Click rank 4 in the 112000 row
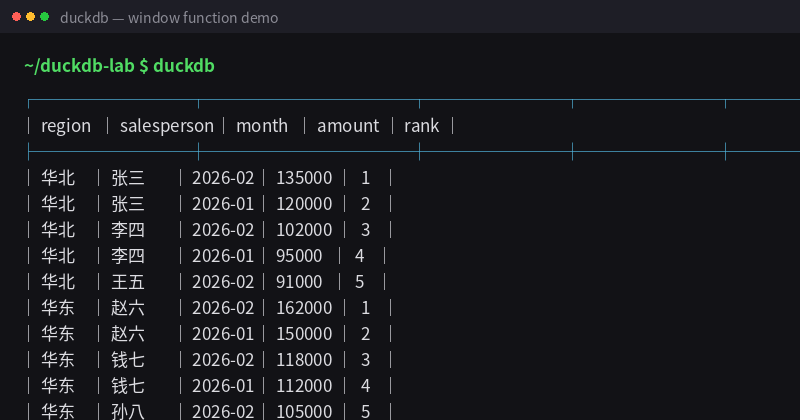Screen dimensions: 800x420 pyautogui.click(x=365, y=386)
